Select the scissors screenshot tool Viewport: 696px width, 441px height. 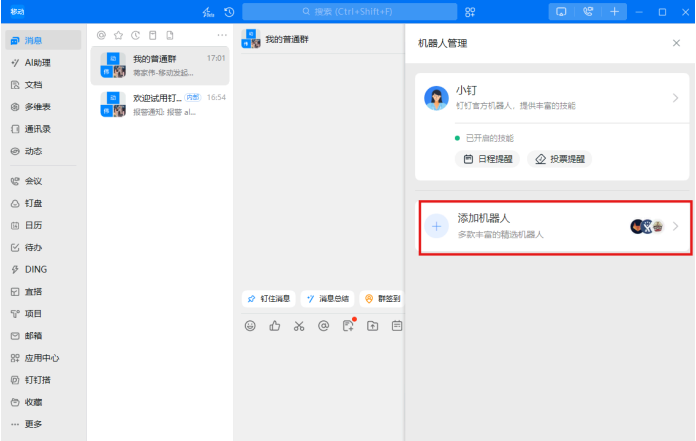(x=299, y=326)
